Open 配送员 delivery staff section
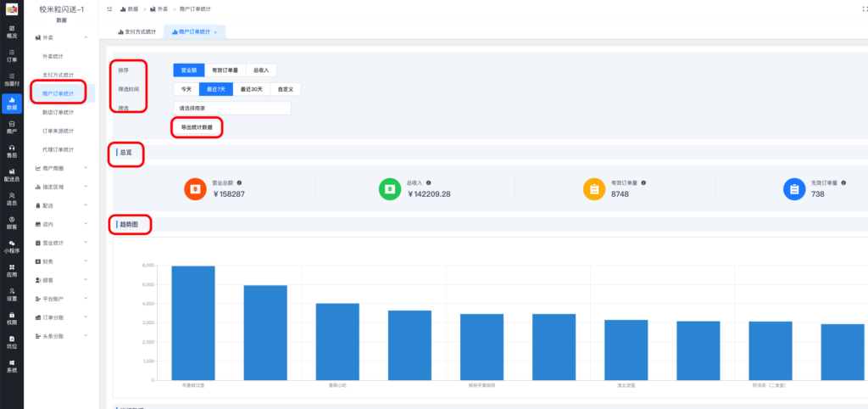This screenshot has width=868, height=409. [12, 175]
